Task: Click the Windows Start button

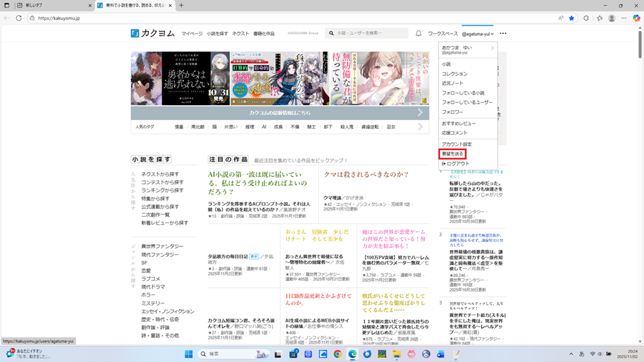Action: tap(189, 354)
